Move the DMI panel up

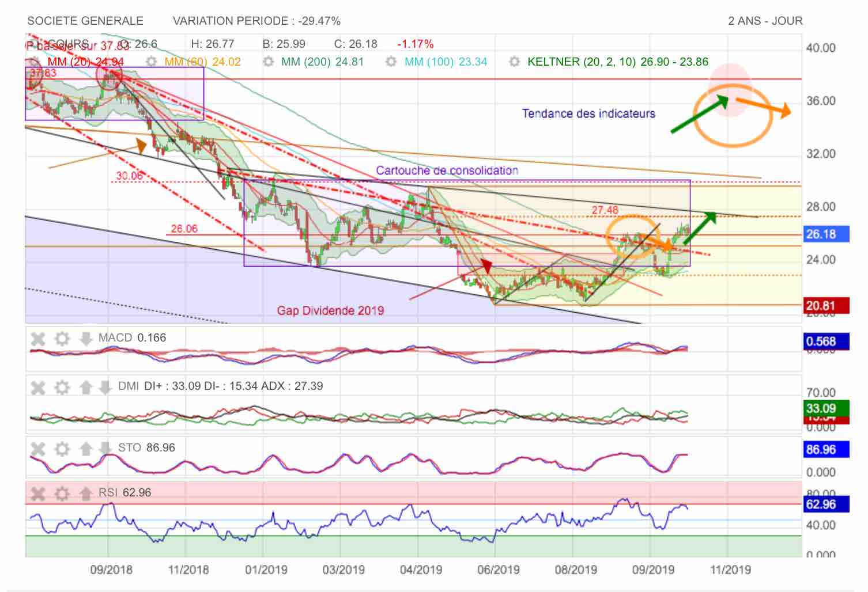[x=85, y=387]
